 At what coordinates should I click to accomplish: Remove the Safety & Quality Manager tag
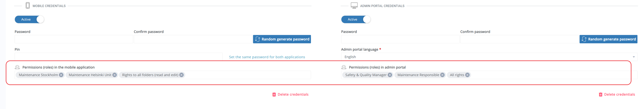pos(390,75)
